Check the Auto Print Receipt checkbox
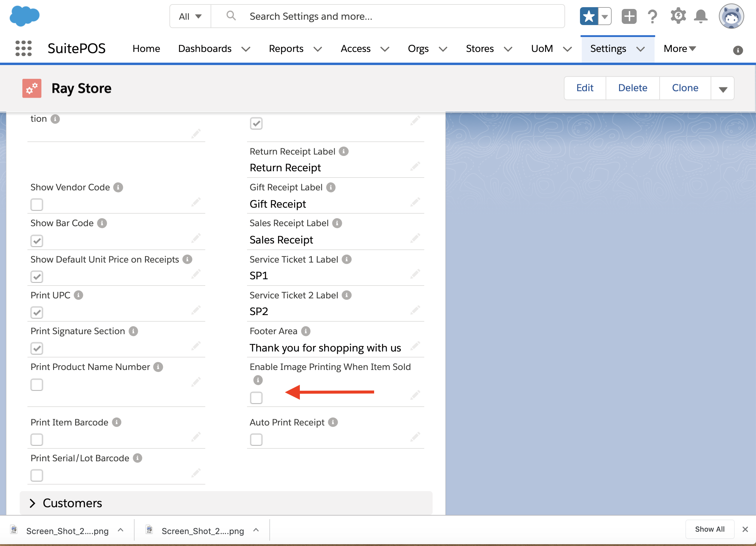 (256, 440)
